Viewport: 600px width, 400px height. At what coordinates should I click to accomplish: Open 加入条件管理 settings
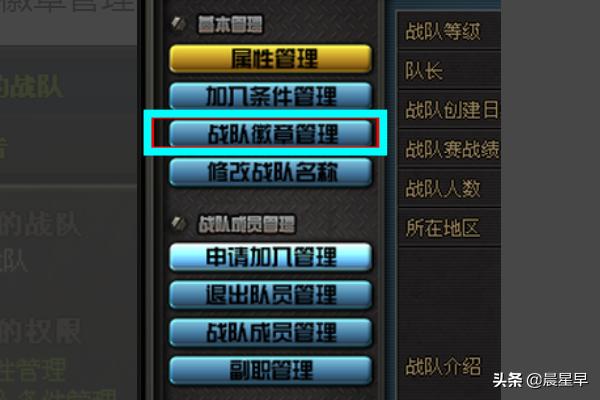click(x=270, y=96)
